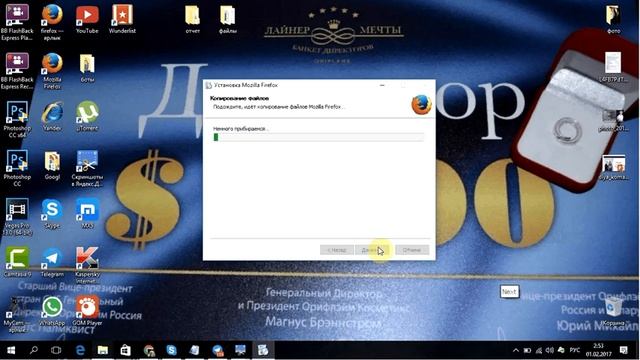Switch to Skype in the taskbar
This screenshot has height=360, width=640.
171,350
